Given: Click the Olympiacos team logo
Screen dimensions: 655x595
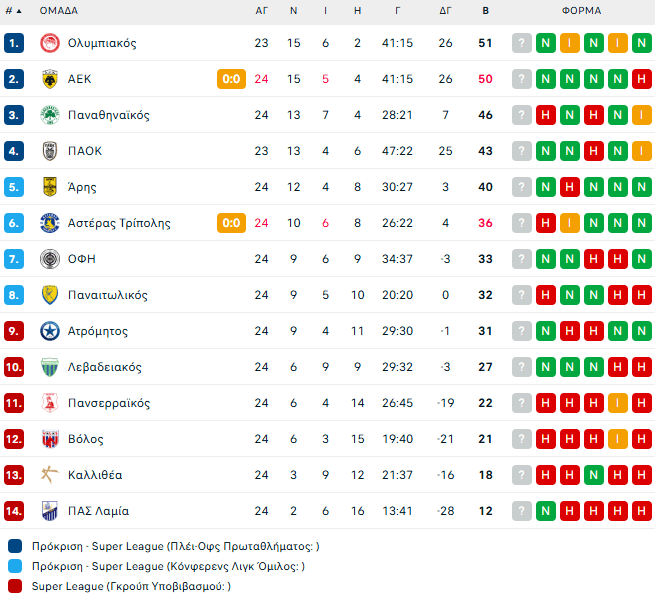Looking at the screenshot, I should point(49,43).
